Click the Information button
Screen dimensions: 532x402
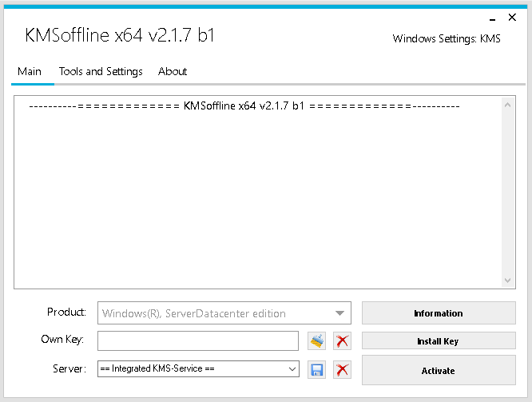[439, 313]
